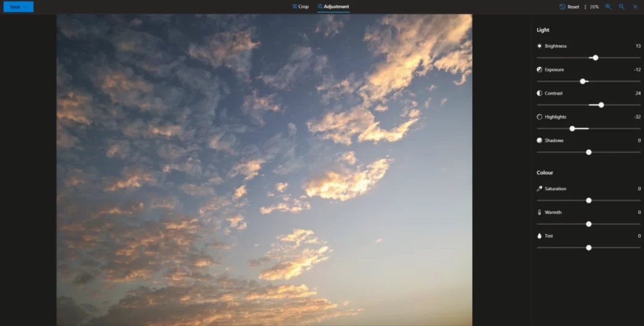Click the Warmth thermometer icon
644x326 pixels.
click(540, 212)
